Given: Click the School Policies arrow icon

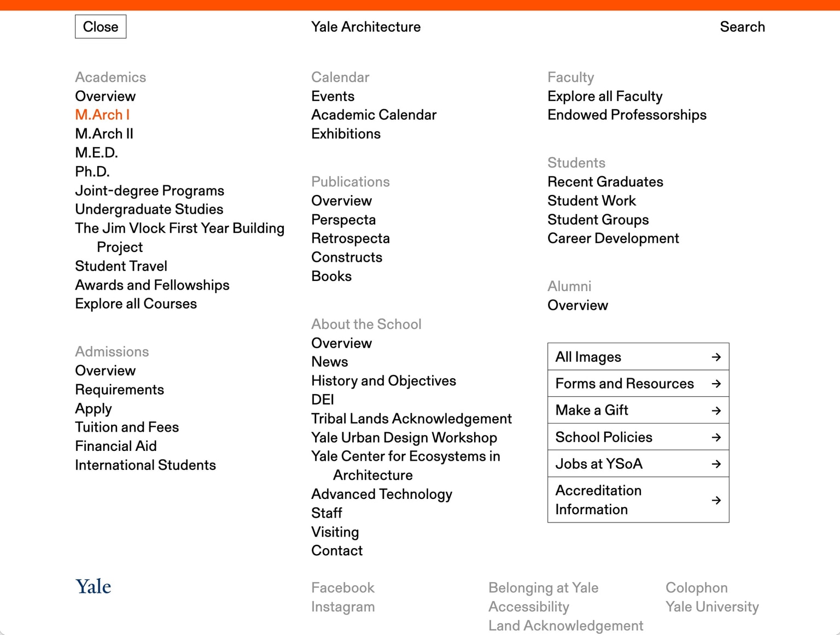Looking at the screenshot, I should [716, 437].
